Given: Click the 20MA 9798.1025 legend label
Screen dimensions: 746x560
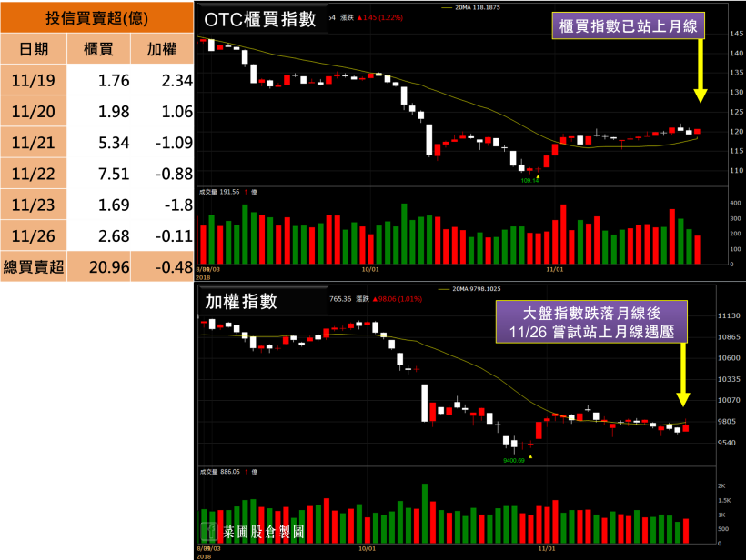Looking at the screenshot, I should tap(476, 289).
